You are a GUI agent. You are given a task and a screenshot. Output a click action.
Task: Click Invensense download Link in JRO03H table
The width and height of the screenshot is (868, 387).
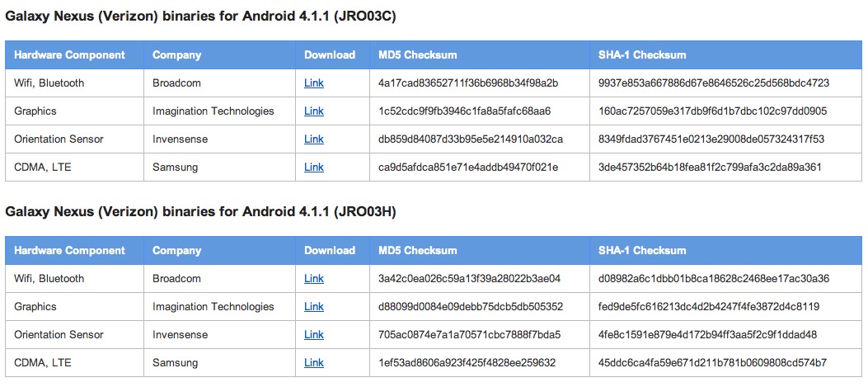(314, 335)
